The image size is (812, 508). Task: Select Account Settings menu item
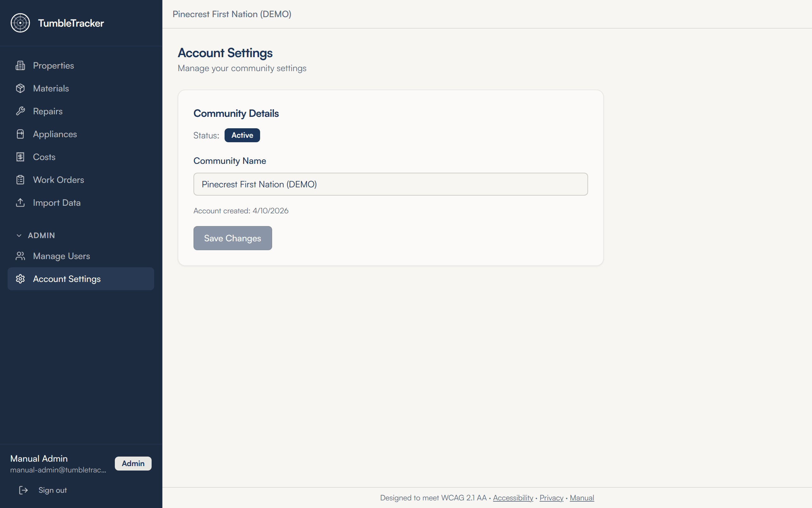pos(81,279)
